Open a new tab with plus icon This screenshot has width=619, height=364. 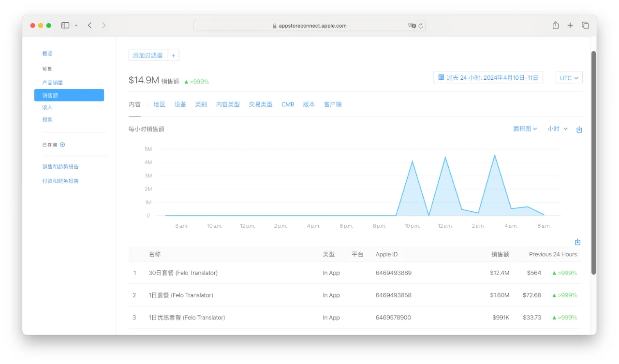570,25
